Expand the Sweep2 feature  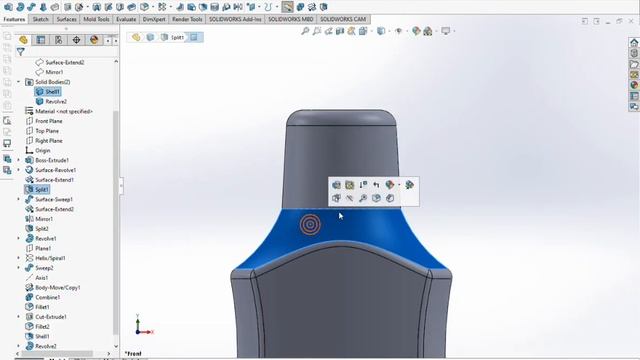click(18, 268)
